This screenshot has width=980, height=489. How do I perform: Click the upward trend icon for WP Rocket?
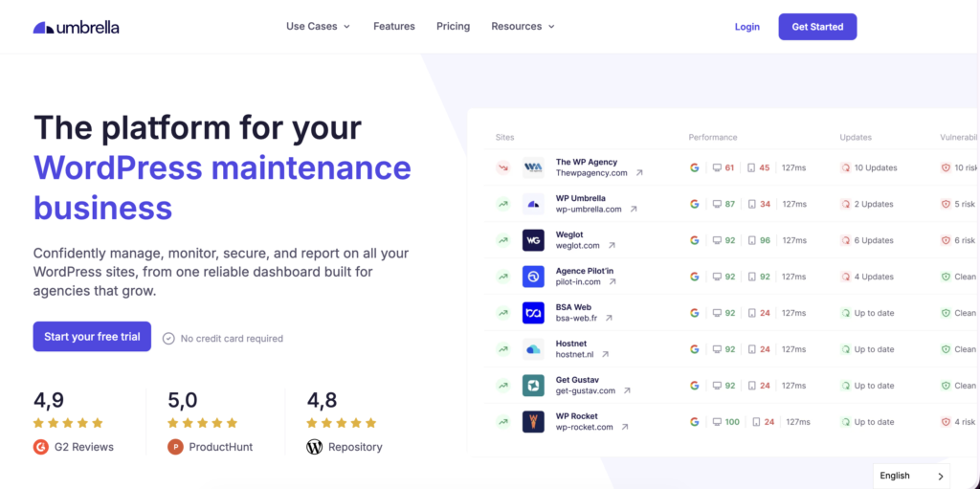tap(503, 421)
